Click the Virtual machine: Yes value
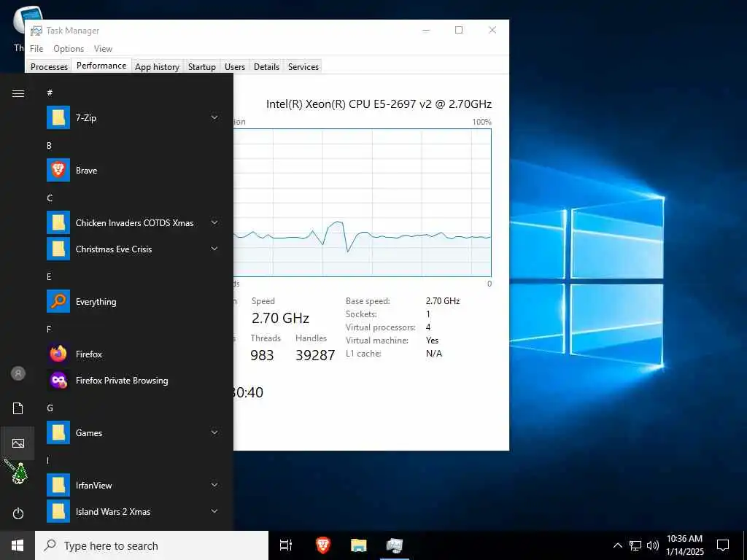The height and width of the screenshot is (560, 747). 432,341
